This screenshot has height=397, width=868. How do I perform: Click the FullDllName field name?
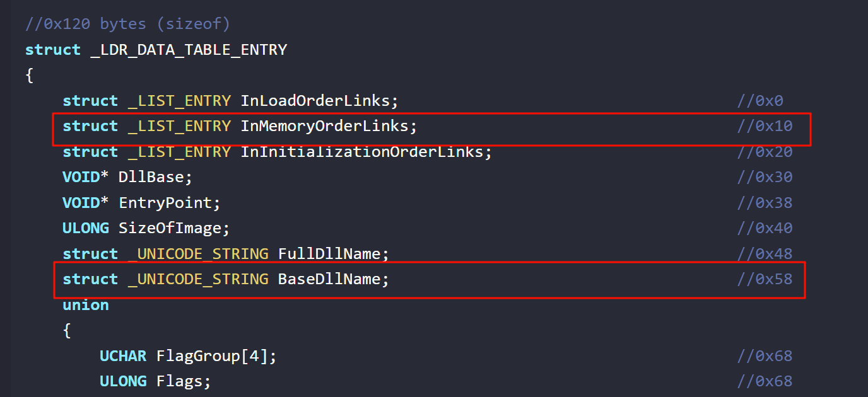click(329, 254)
